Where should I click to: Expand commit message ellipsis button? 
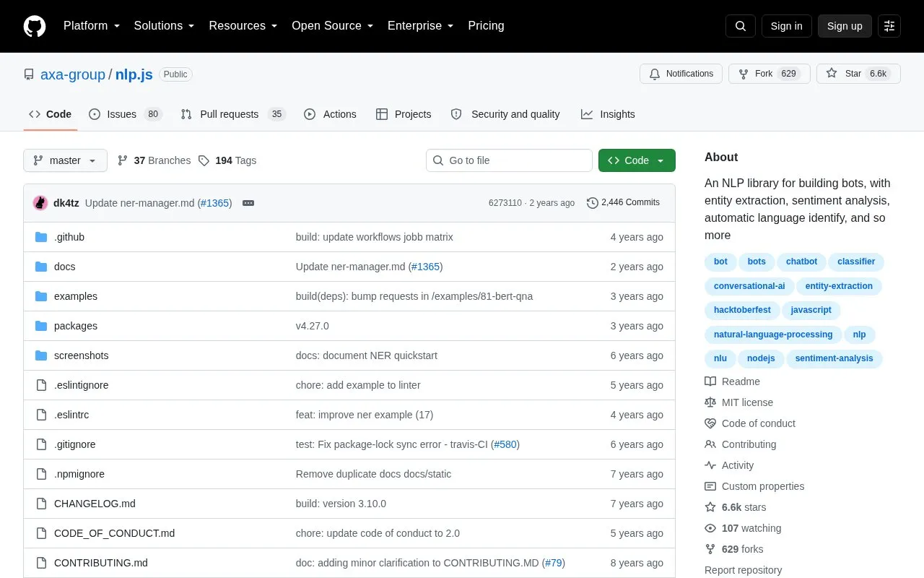(248, 203)
